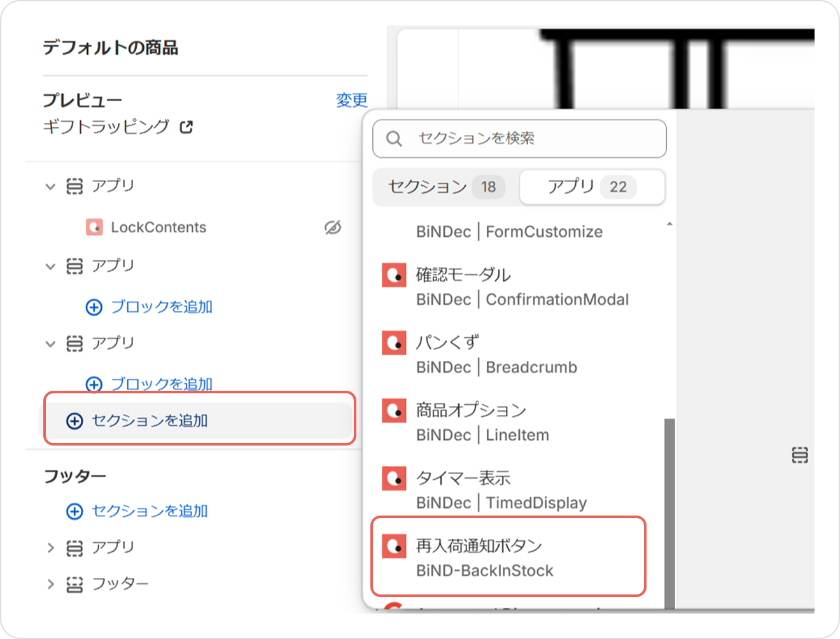The image size is (840, 639).
Task: Expand the フッター tree row
Action: tap(50, 584)
